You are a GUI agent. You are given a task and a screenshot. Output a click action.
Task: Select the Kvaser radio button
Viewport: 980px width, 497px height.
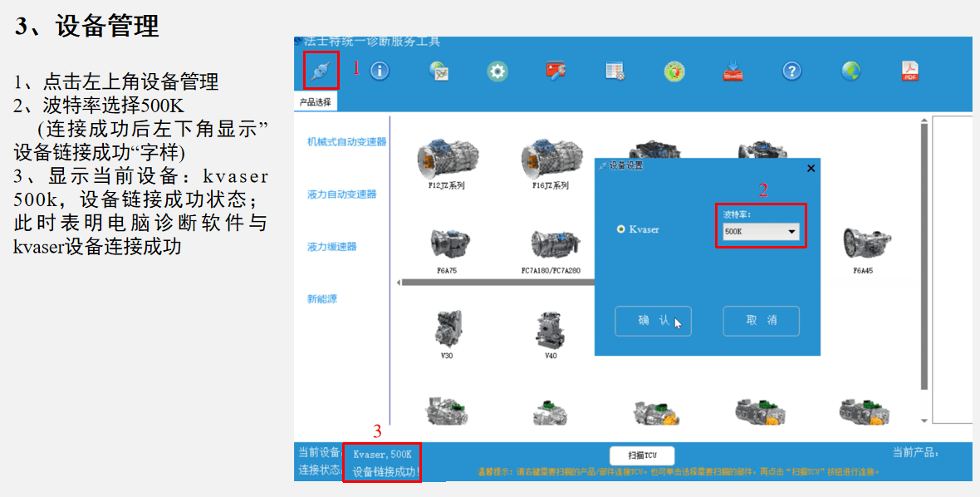tap(620, 229)
